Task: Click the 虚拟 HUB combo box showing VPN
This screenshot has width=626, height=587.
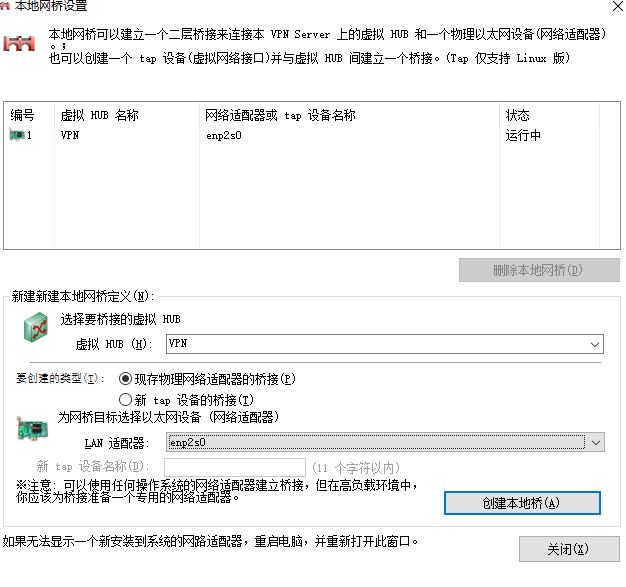Action: coord(385,344)
